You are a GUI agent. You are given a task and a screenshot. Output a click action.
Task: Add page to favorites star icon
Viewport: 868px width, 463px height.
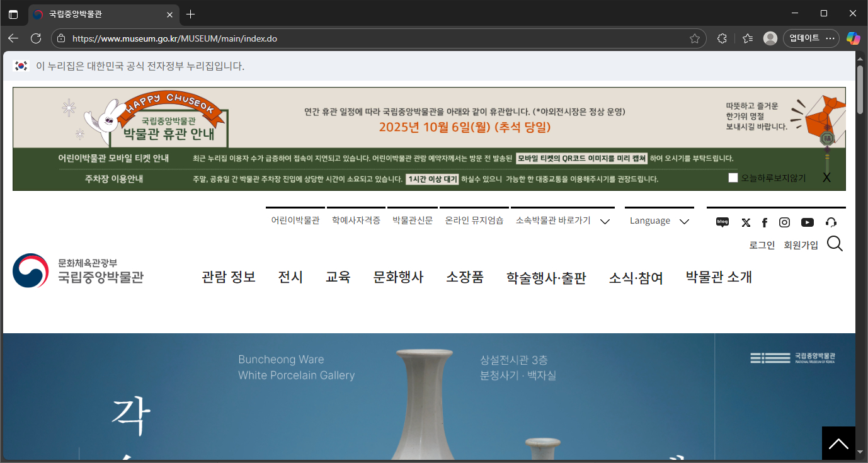click(695, 38)
